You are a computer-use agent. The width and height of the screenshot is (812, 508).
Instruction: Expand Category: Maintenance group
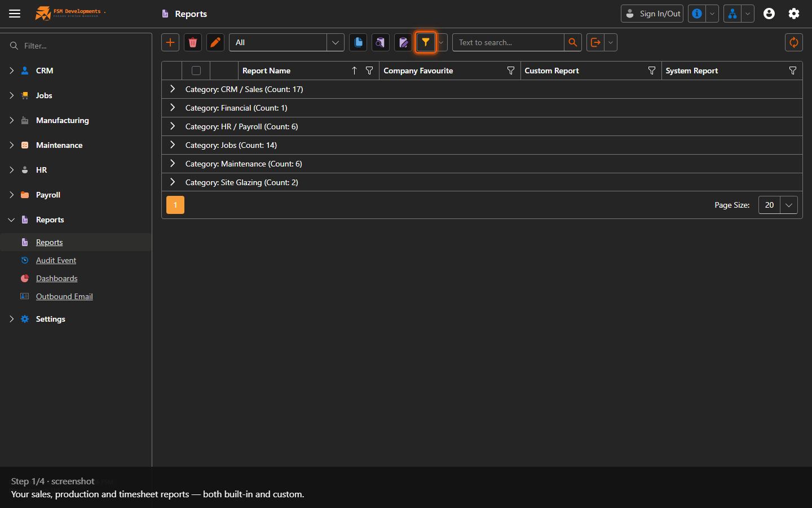tap(173, 164)
